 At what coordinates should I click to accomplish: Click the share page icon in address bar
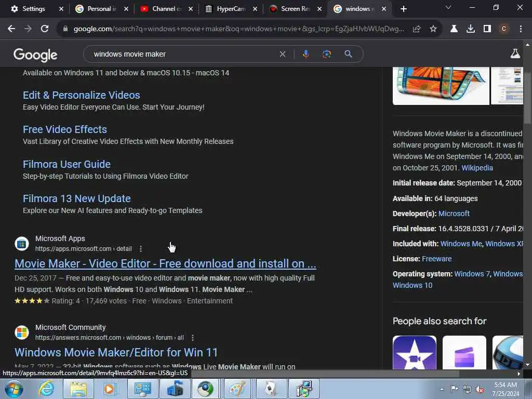point(417,29)
